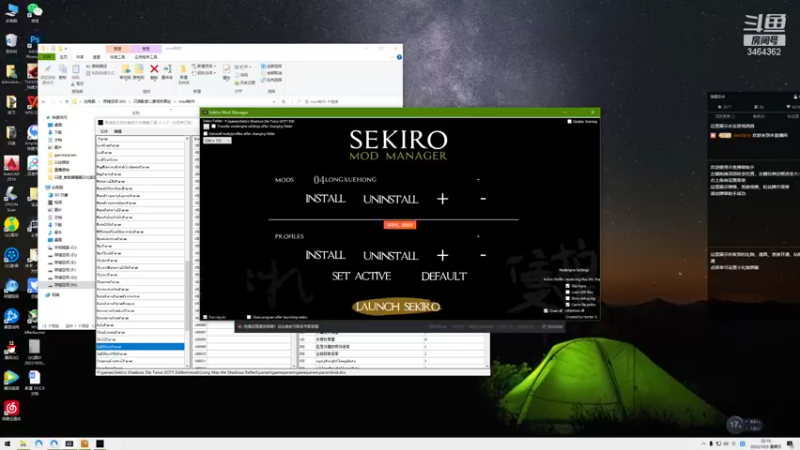Open the Share (共享) ribbon tab in Explorer
Viewport: 800px width, 450px height.
pyautogui.click(x=80, y=57)
